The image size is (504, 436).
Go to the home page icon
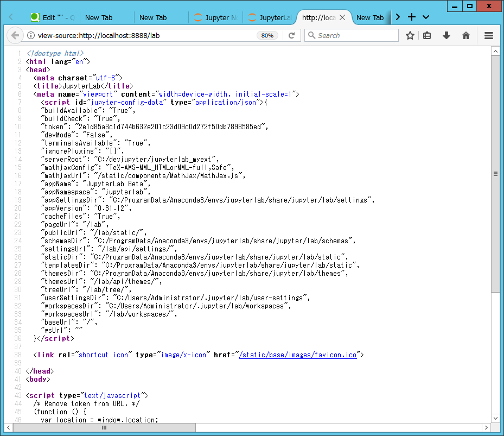[466, 35]
